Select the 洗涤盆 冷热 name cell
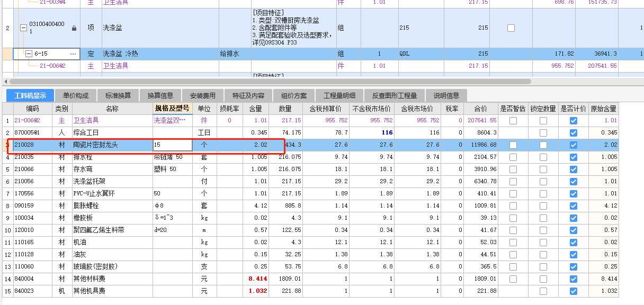Image resolution: width=644 pixels, height=305 pixels. (159, 53)
